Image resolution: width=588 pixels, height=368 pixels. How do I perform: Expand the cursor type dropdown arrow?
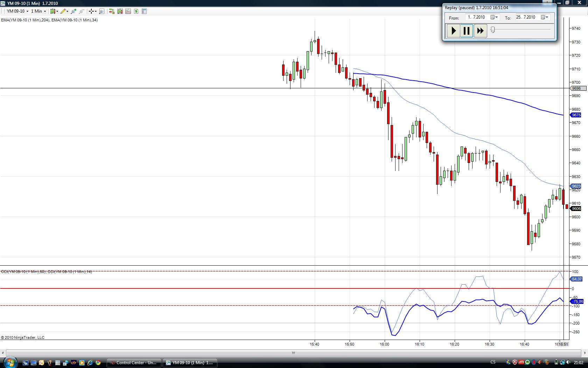click(x=96, y=11)
